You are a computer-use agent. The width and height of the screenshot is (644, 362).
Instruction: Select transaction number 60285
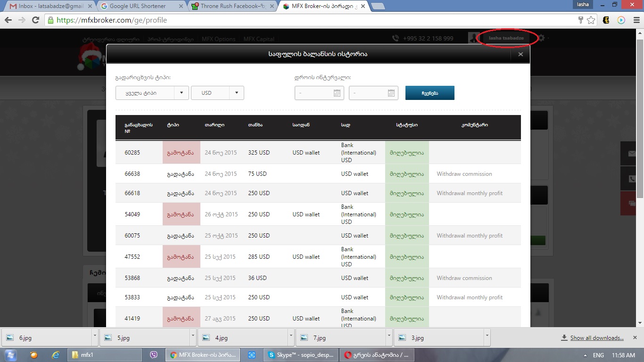tap(132, 153)
